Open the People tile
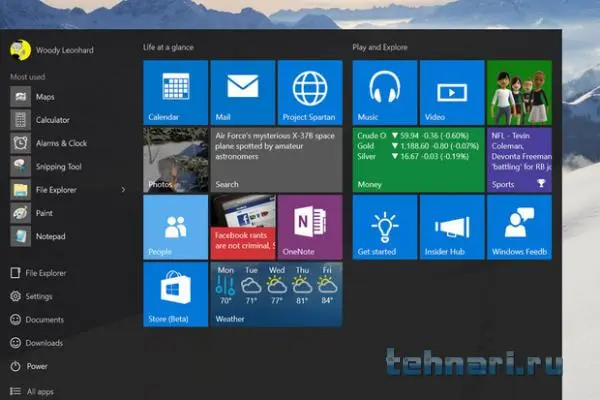Image resolution: width=600 pixels, height=400 pixels. 176,227
